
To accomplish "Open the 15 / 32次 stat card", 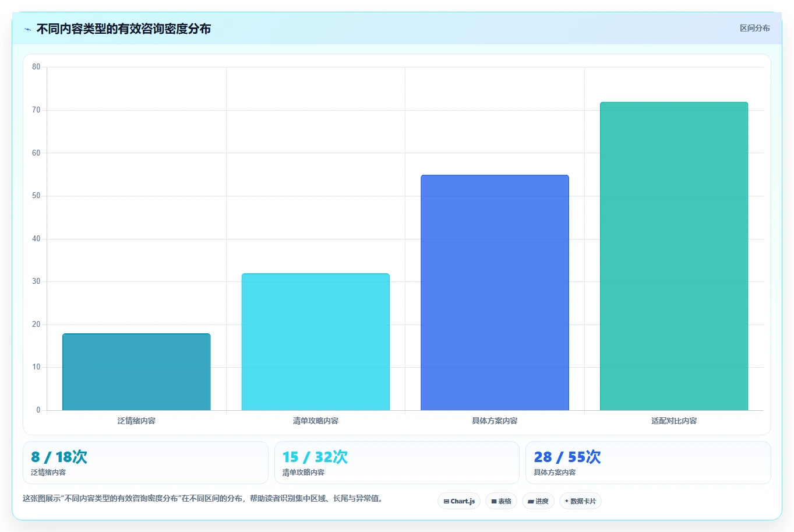I will click(397, 463).
